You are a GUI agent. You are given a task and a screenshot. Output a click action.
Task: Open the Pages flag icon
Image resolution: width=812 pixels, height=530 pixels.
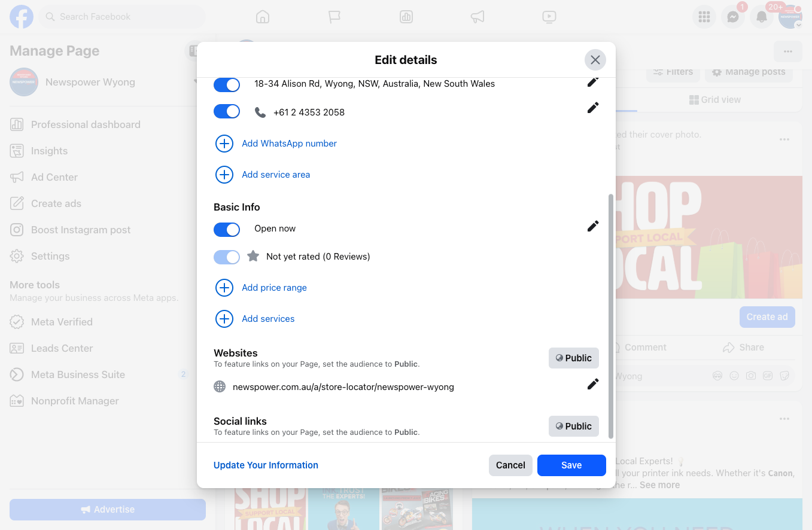click(x=334, y=17)
